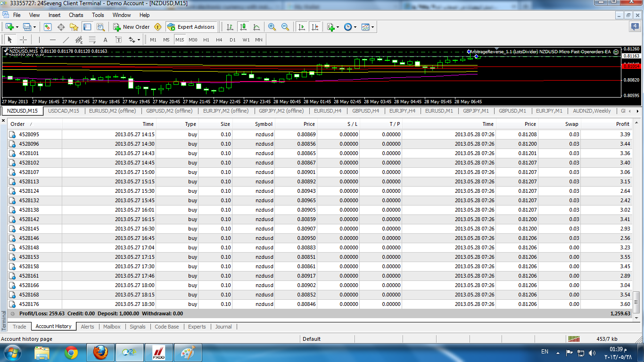Open the File menu

(17, 15)
